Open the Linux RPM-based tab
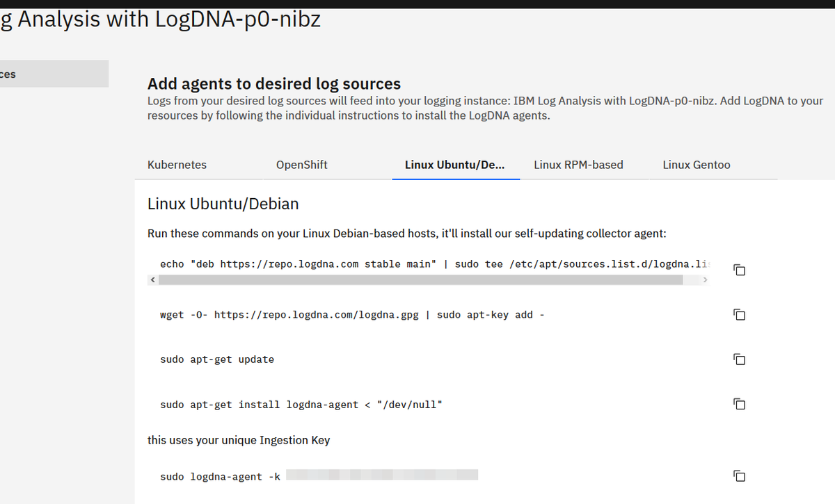The width and height of the screenshot is (835, 504). pos(584,165)
